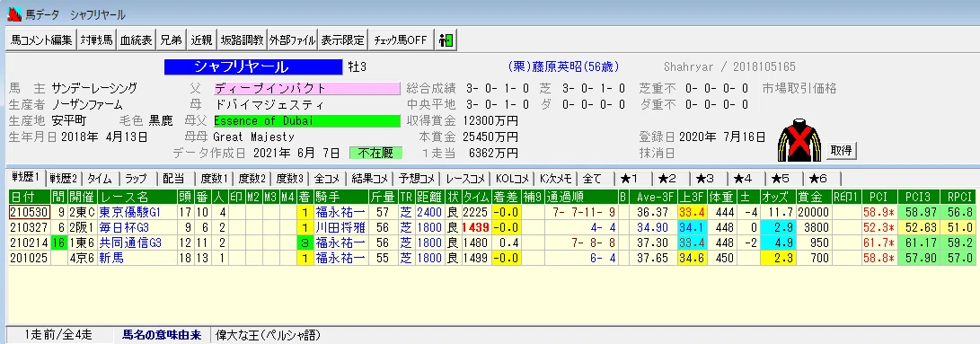The width and height of the screenshot is (980, 344).
Task: Open 馬コメント編集 button
Action: tap(41, 40)
